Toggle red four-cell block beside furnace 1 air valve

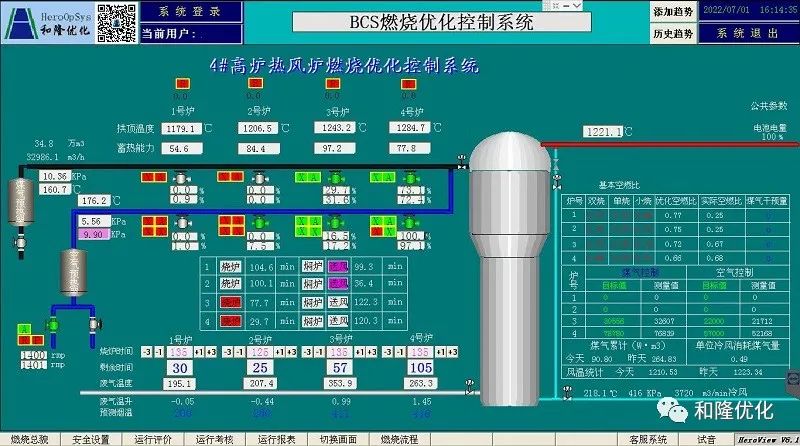pos(155,226)
